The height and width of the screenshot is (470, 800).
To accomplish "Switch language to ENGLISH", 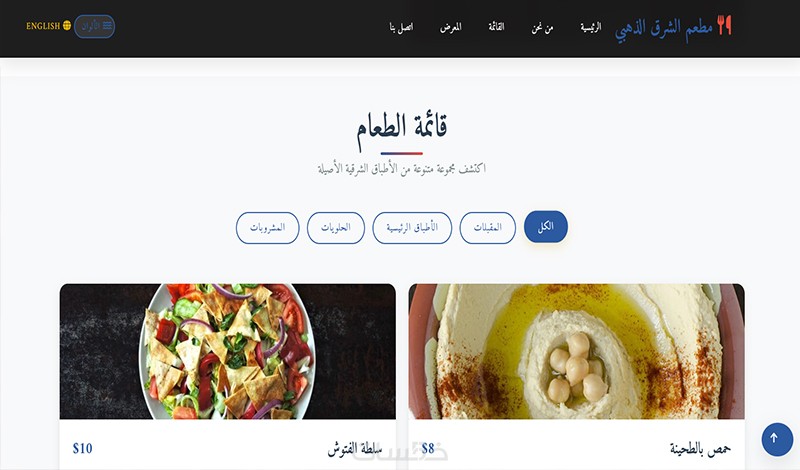I will coord(48,26).
